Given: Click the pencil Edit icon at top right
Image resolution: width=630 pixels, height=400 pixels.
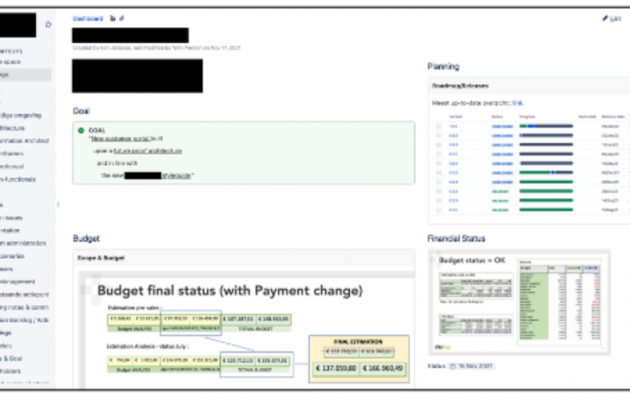Looking at the screenshot, I should tap(605, 18).
